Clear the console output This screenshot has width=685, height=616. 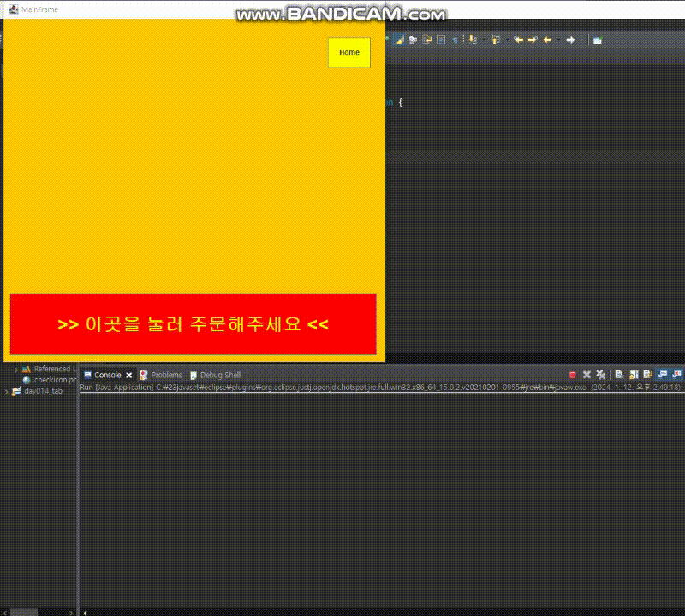(619, 374)
